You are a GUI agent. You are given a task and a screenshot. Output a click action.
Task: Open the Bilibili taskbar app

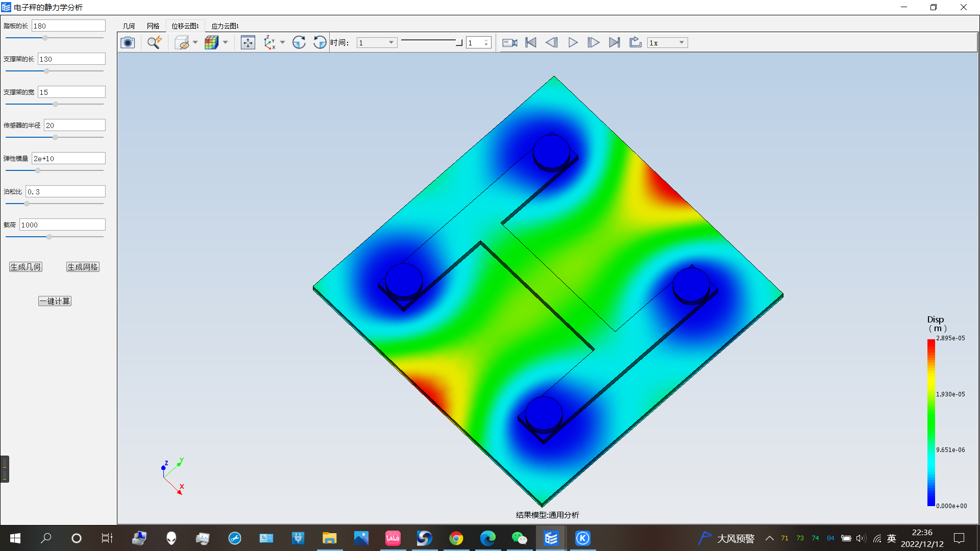[393, 538]
